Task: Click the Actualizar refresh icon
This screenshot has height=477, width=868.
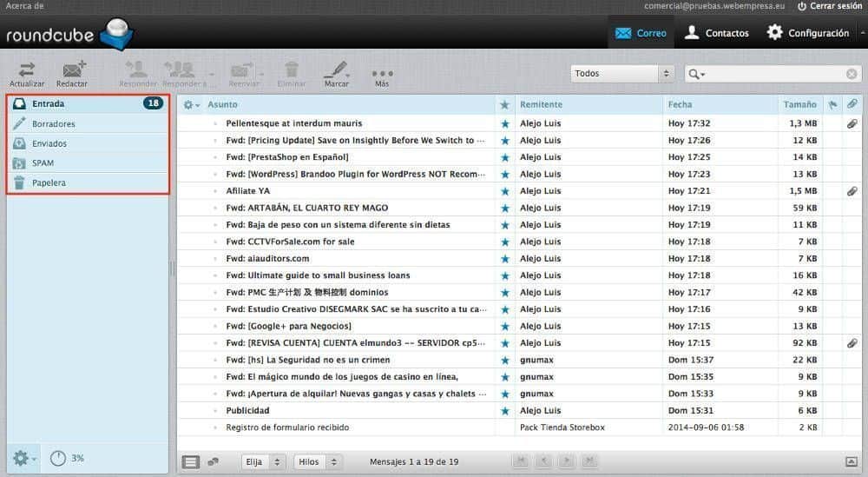Action: tap(27, 70)
